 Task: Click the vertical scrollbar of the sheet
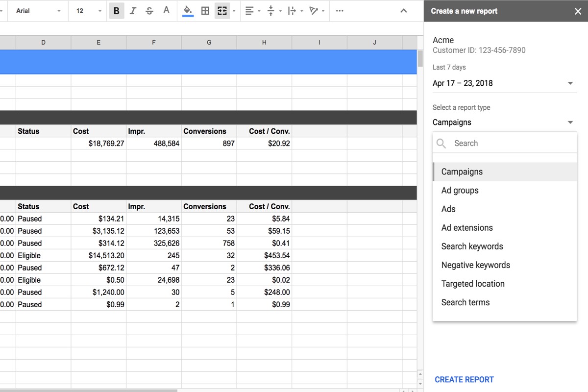420,58
